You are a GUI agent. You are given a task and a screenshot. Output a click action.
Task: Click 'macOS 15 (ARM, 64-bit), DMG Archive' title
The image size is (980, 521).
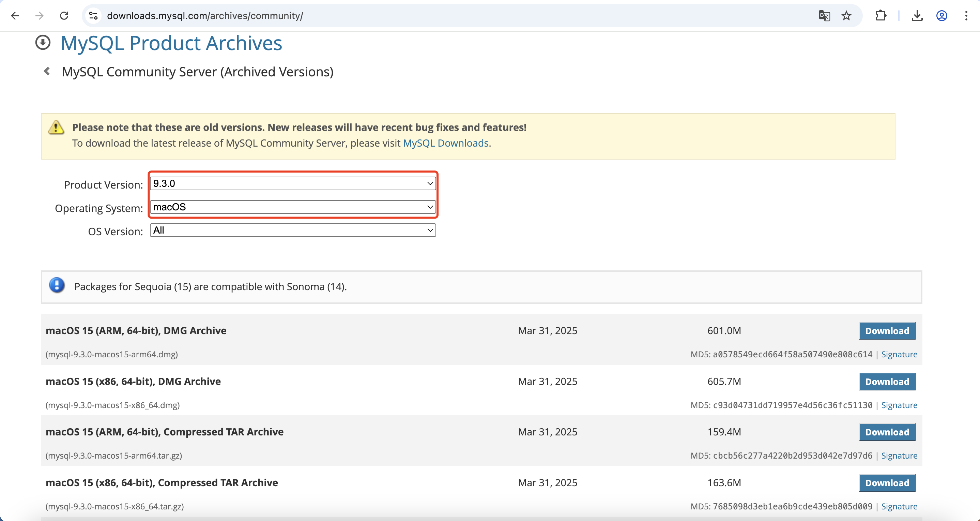coord(136,330)
